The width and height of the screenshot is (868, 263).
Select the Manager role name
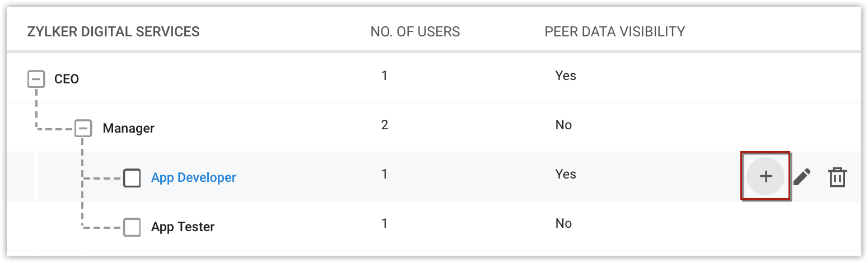click(x=128, y=129)
